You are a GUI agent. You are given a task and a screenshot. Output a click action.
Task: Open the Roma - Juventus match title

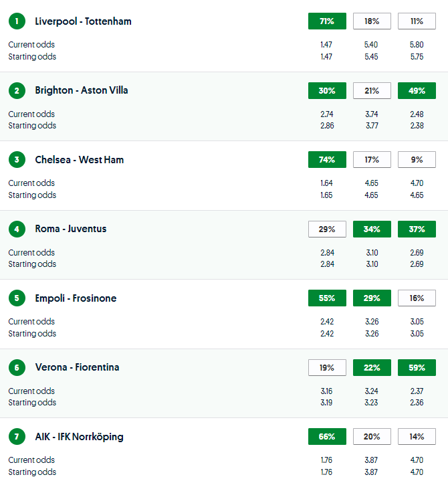pyautogui.click(x=71, y=229)
